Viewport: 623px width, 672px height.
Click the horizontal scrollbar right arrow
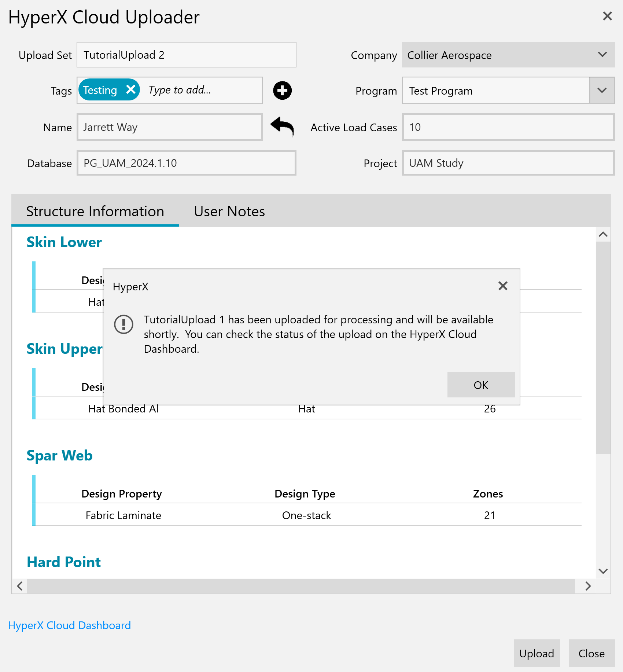[x=588, y=586]
